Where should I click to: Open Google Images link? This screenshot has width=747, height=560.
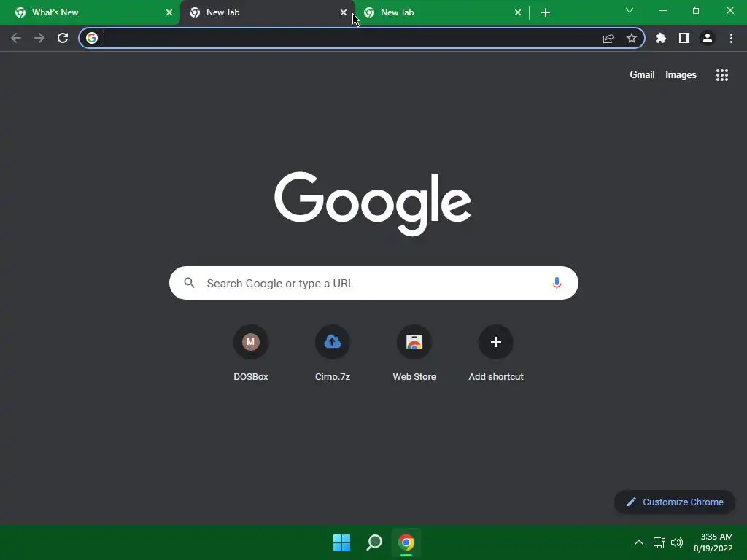(681, 75)
